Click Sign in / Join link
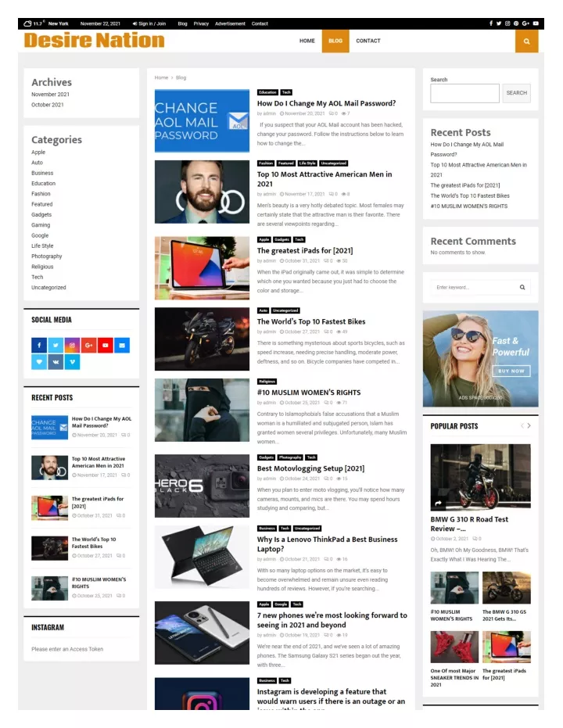This screenshot has height=728, width=563. pos(149,23)
